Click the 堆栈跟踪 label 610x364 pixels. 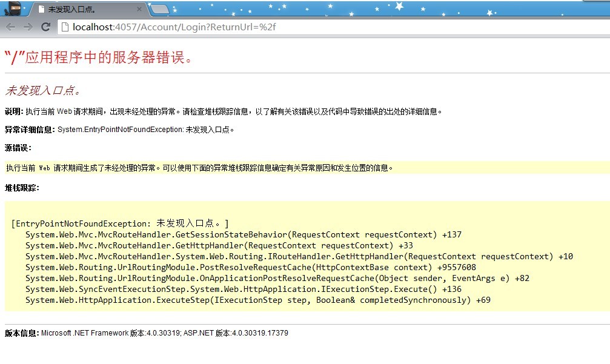22,188
